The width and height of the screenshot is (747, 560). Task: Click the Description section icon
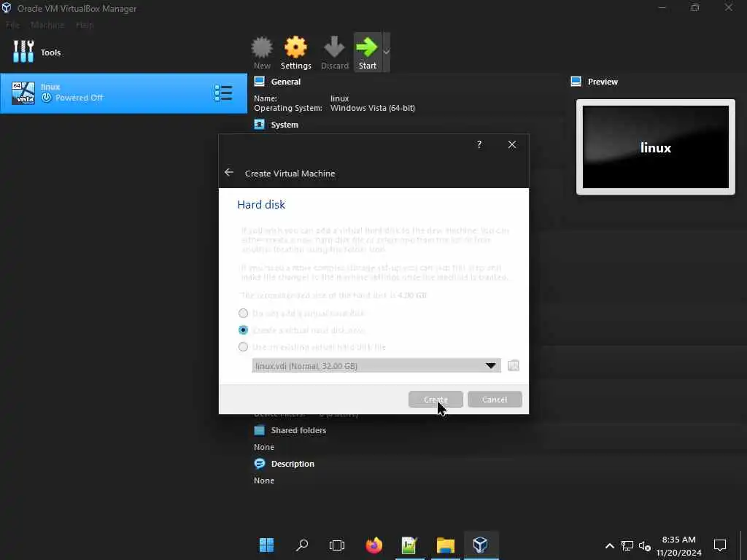pyautogui.click(x=259, y=463)
